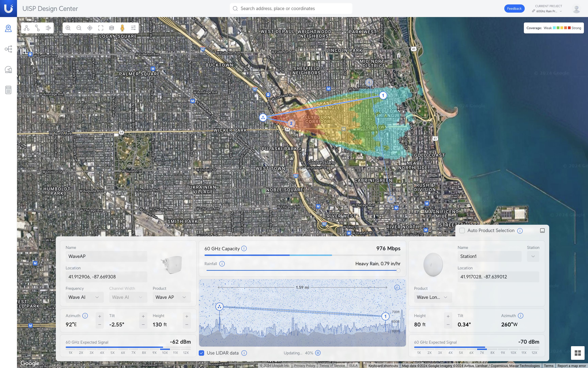Open the grid view button

click(x=578, y=353)
